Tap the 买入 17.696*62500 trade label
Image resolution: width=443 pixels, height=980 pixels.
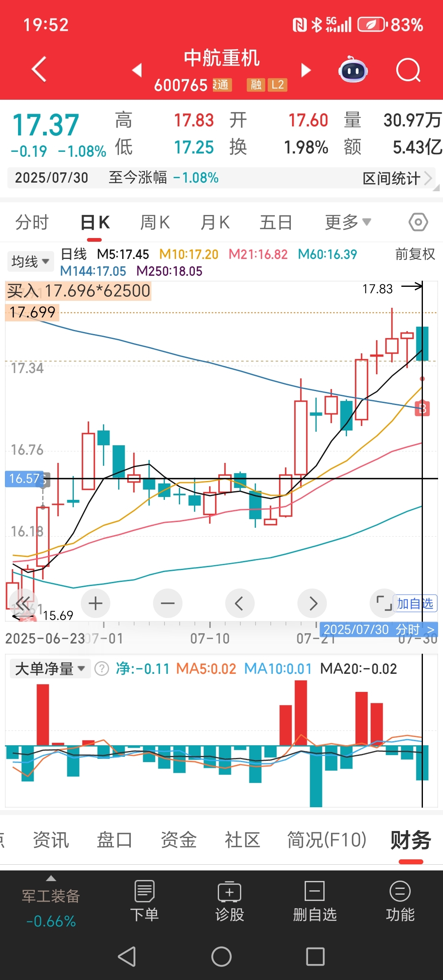point(78,291)
